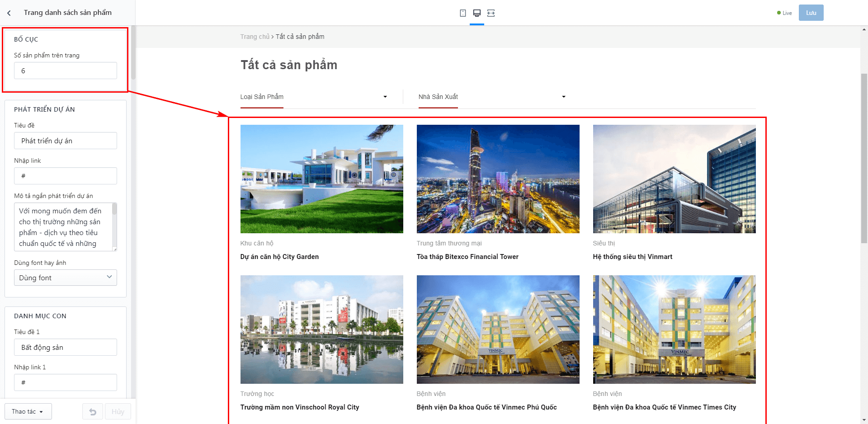The image size is (868, 424).
Task: Click the 'Khu căn hộ' category label
Action: (257, 243)
